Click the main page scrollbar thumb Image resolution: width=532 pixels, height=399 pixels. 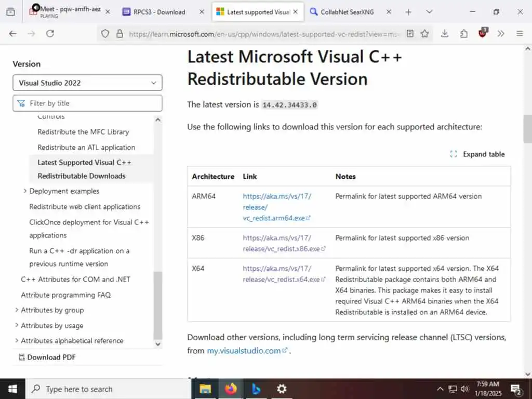click(x=528, y=129)
